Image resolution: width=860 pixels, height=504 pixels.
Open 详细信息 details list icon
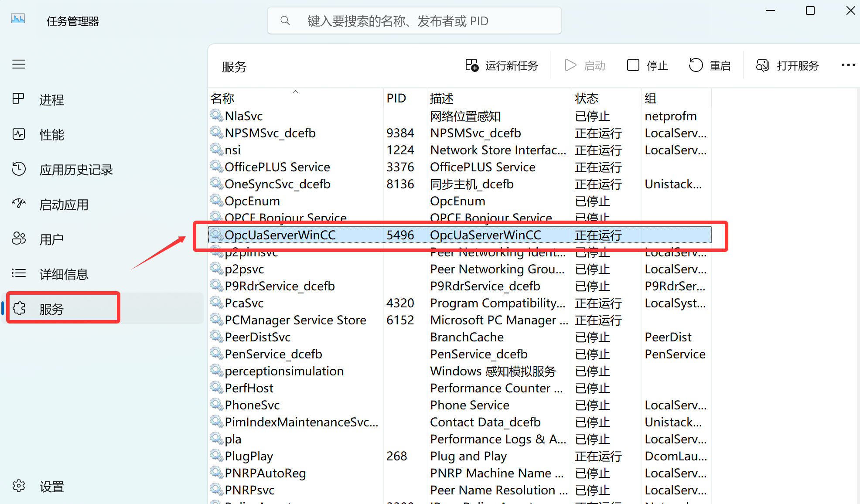[19, 273]
